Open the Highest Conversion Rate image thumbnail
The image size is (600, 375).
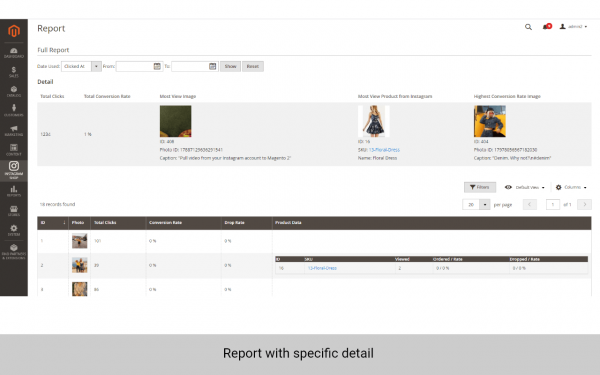[490, 121]
